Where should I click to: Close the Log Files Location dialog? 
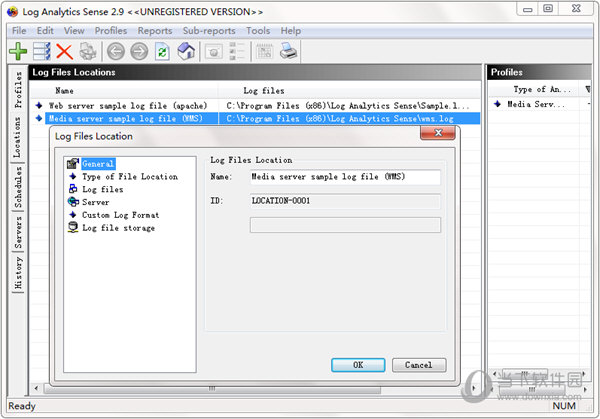pos(438,133)
